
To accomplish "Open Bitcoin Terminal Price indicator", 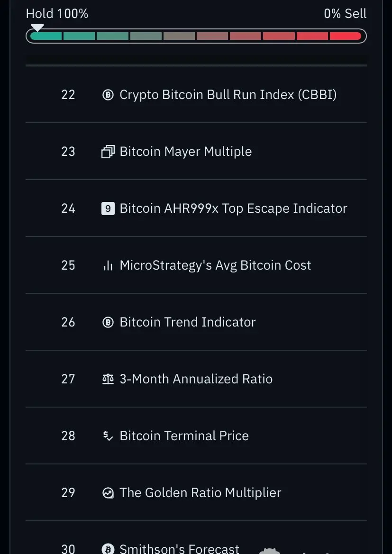I will 184,436.
